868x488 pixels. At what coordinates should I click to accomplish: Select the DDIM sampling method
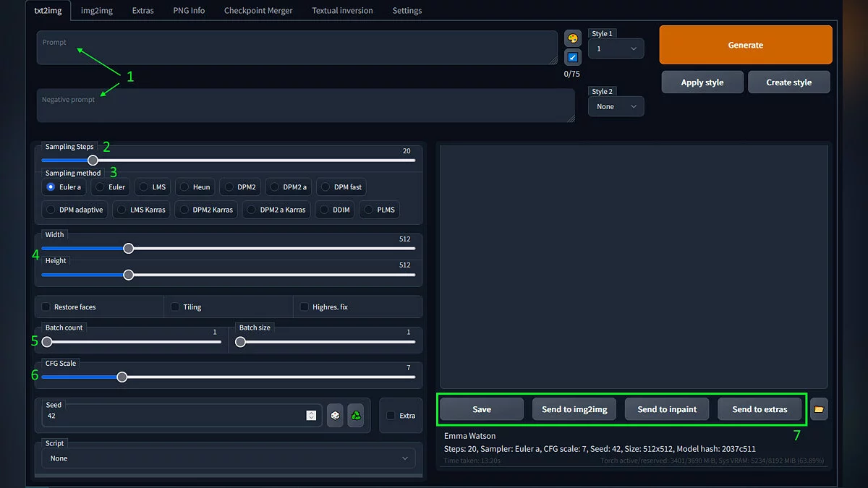point(335,210)
